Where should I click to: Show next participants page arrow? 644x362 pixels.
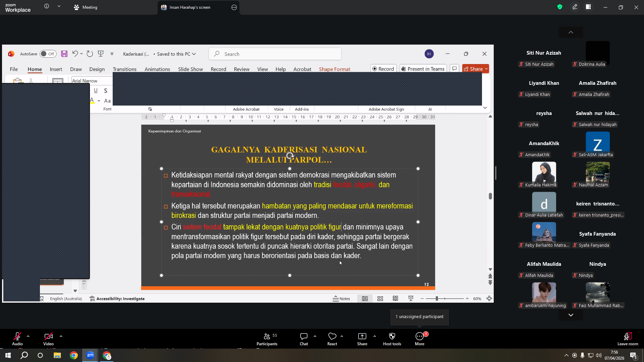point(571,315)
